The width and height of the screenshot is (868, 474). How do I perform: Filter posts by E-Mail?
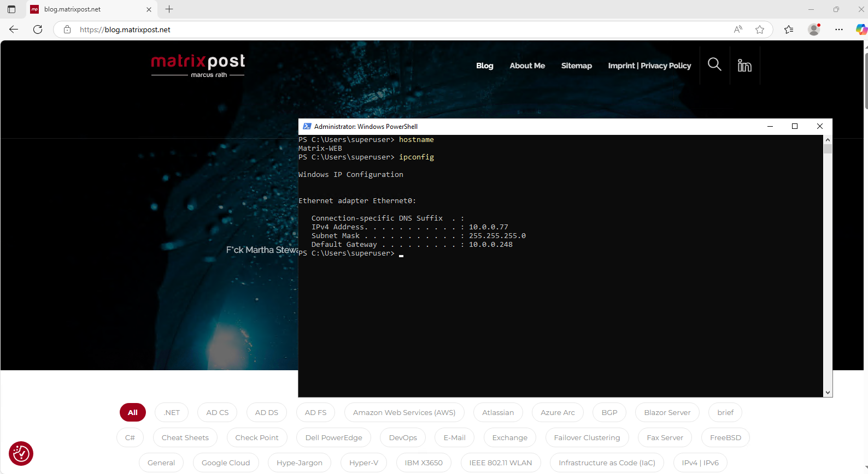(x=455, y=437)
